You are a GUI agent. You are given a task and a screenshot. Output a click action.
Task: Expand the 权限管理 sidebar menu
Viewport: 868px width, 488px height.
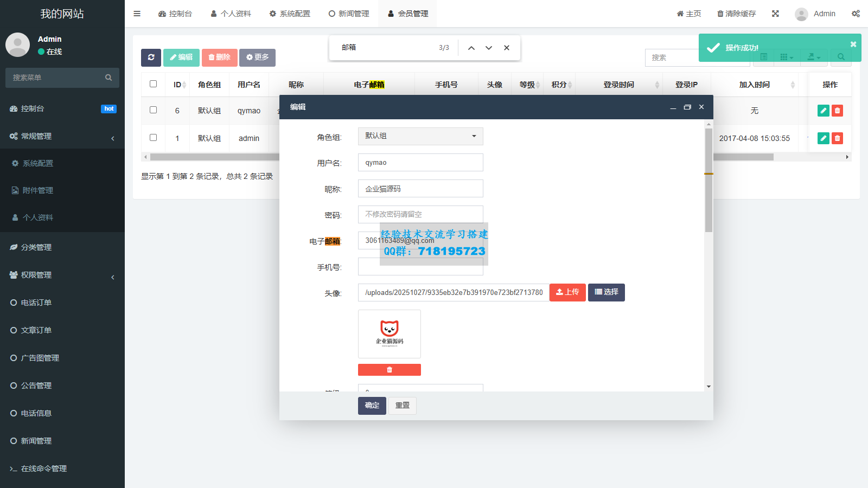click(x=62, y=275)
